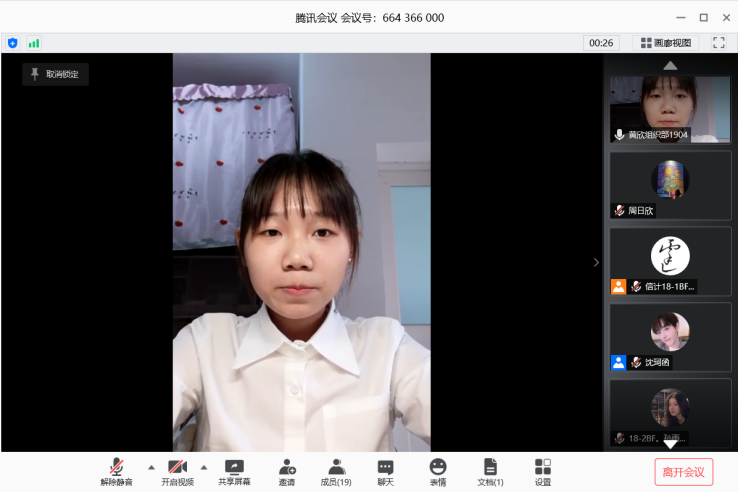Open the 设置 settings icon
The width and height of the screenshot is (738, 492).
coord(543,471)
